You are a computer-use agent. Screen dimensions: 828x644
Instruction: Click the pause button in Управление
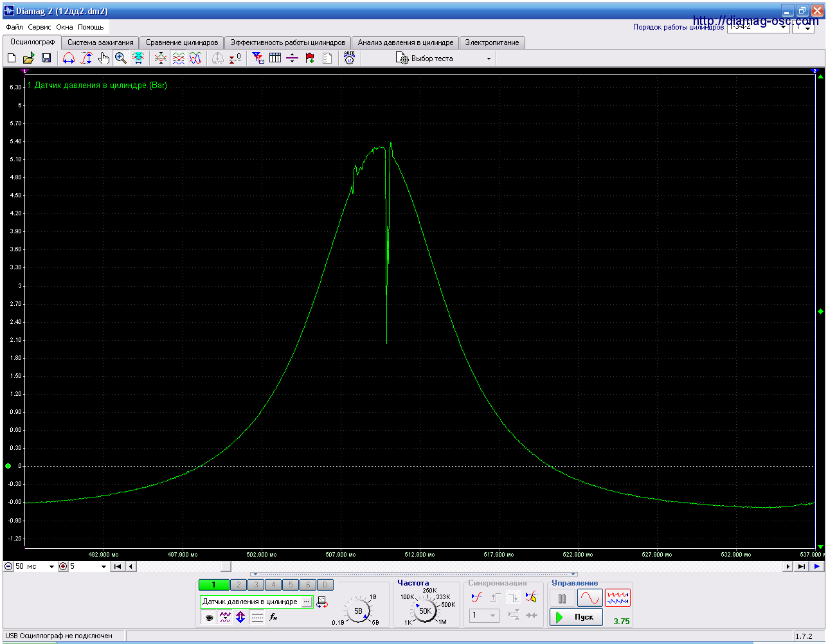(562, 598)
